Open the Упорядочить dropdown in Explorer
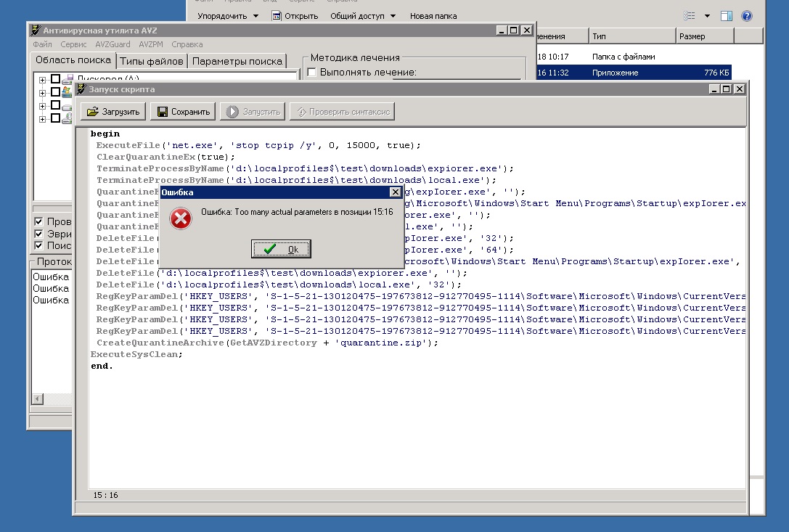789x532 pixels. tap(227, 16)
